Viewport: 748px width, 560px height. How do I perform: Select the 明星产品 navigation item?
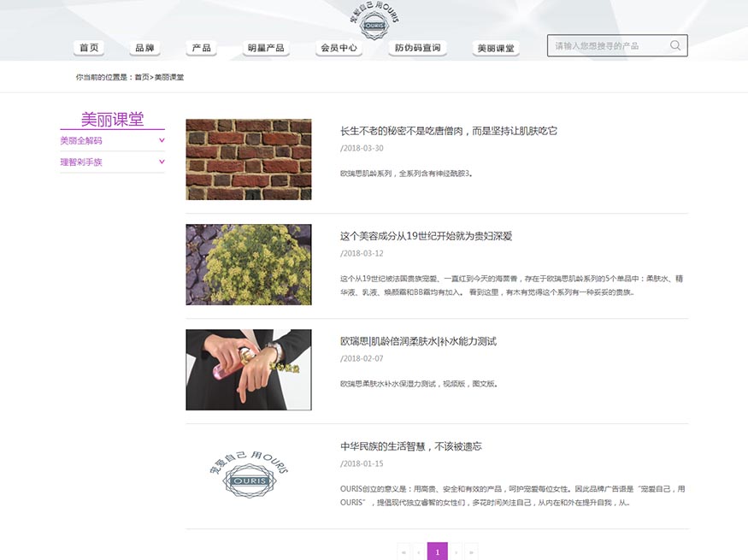coord(266,48)
